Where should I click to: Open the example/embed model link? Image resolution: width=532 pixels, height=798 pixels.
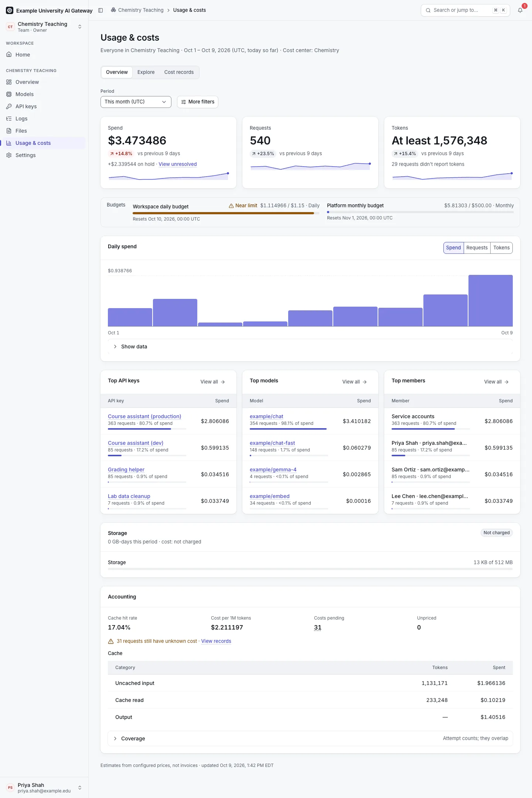click(270, 496)
